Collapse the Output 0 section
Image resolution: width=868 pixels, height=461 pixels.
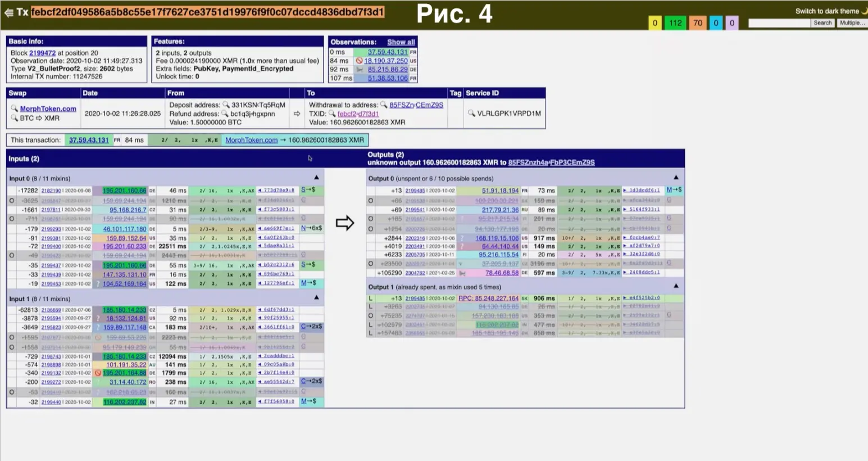click(676, 178)
